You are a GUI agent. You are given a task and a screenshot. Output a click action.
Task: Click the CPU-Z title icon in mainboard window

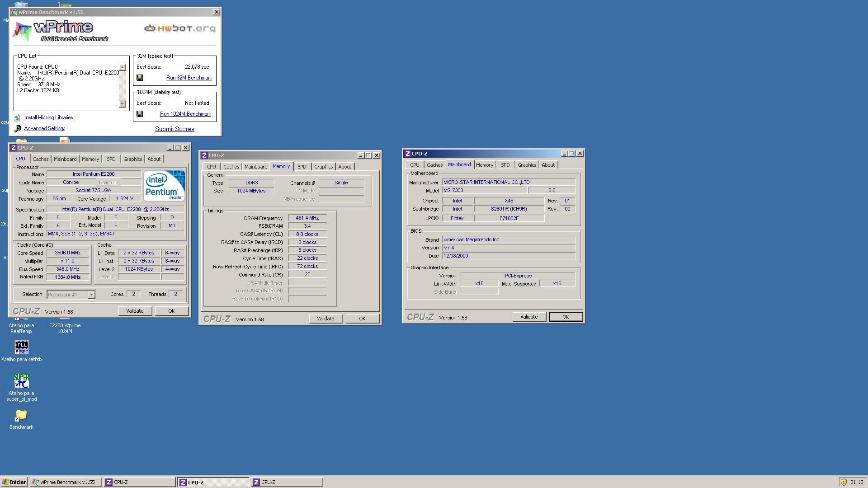click(407, 154)
